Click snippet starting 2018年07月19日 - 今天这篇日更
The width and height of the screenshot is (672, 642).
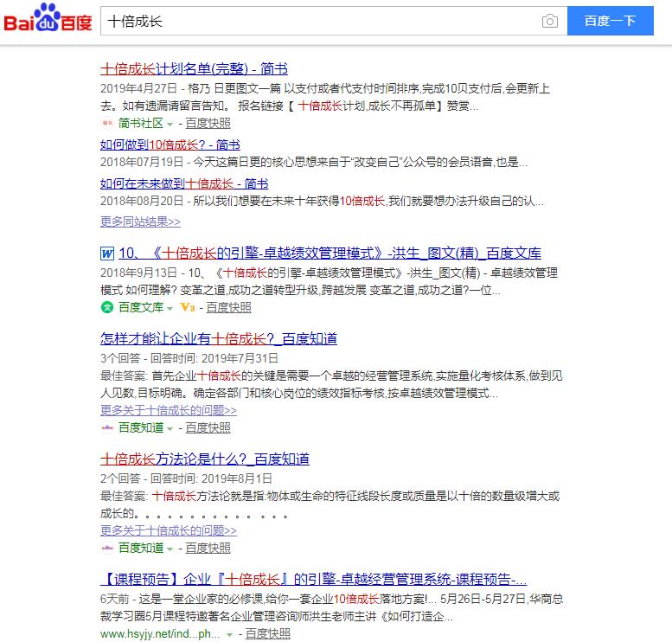coord(314,162)
